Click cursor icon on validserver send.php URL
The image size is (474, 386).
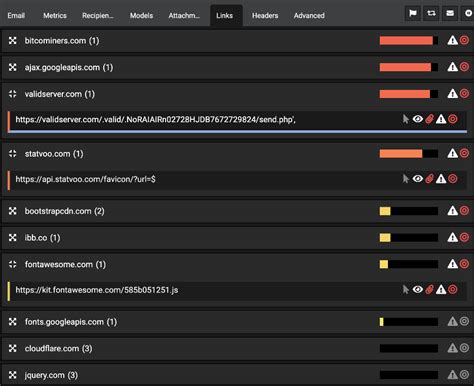coord(405,119)
